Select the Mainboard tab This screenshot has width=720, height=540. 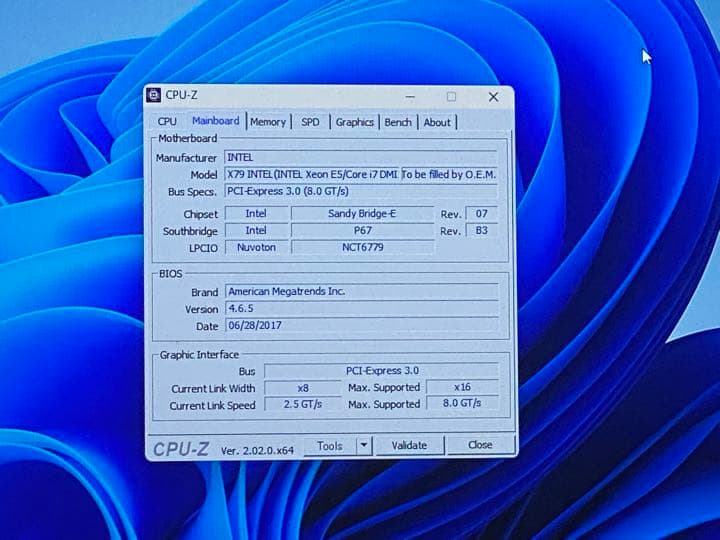click(x=215, y=121)
